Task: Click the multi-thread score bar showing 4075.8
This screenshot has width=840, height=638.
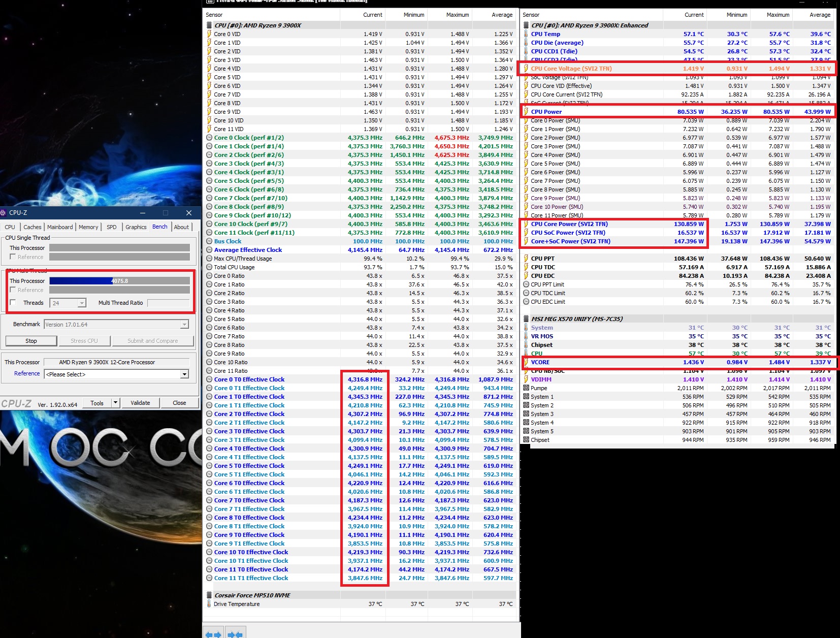Action: [x=119, y=281]
